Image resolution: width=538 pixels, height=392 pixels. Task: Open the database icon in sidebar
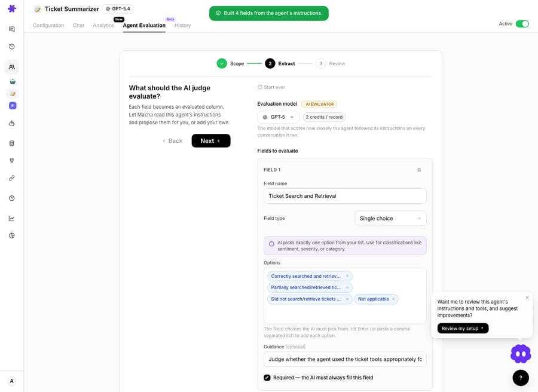[12, 143]
